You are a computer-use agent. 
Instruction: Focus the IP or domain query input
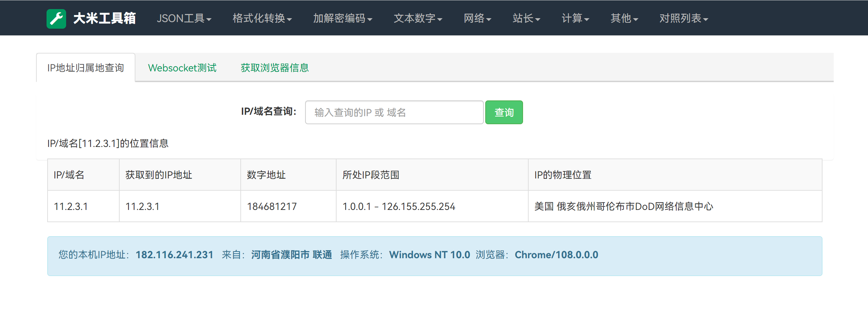[x=394, y=113]
